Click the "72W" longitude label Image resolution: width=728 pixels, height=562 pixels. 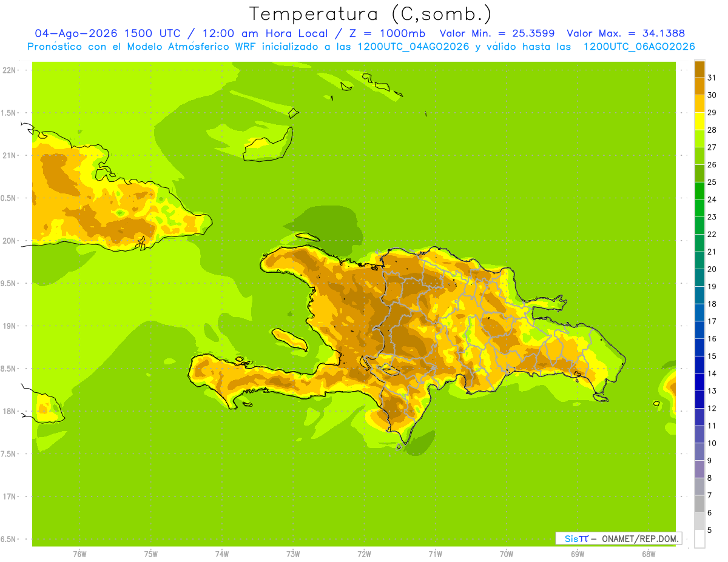pos(364,554)
